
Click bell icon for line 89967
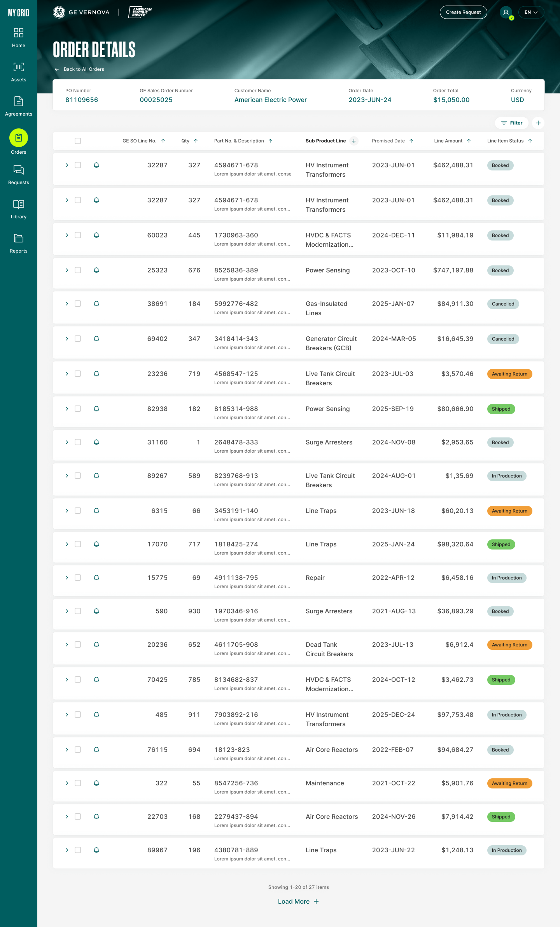pyautogui.click(x=96, y=850)
